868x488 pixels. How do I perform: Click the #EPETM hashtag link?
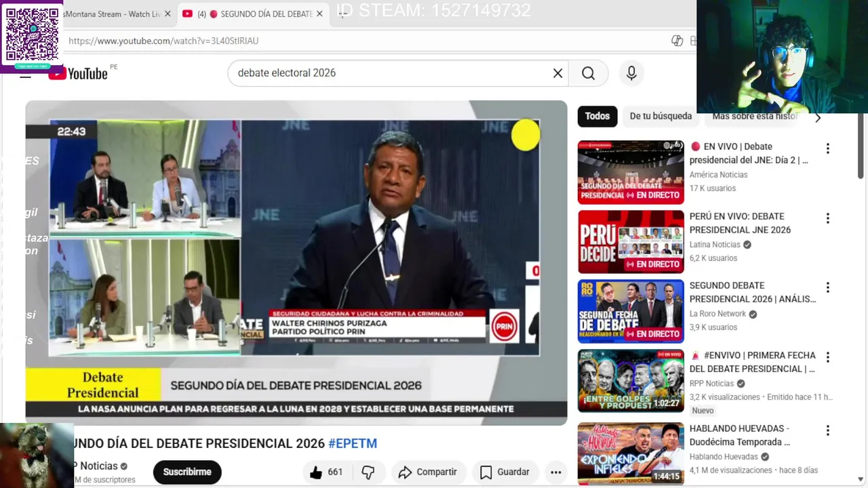click(353, 443)
